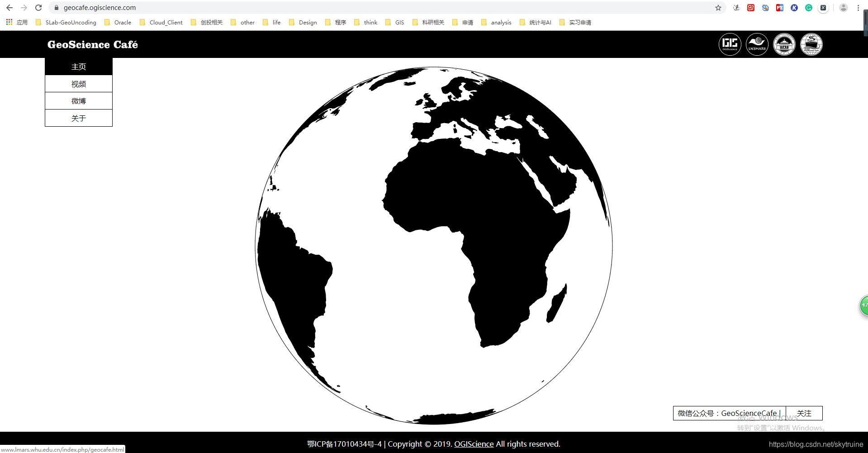Click the green floating badge at right edge
This screenshot has height=453, width=868.
point(863,305)
